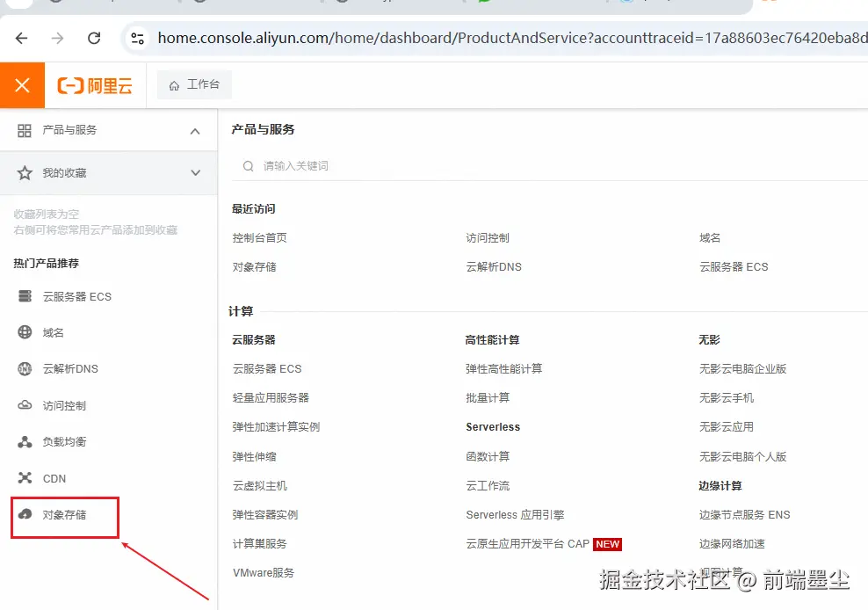Click the 我的收藏 favorites header

pos(109,173)
